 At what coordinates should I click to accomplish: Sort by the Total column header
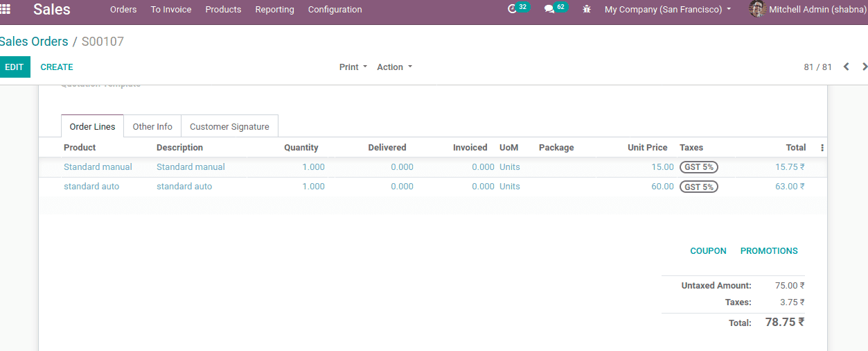click(796, 148)
